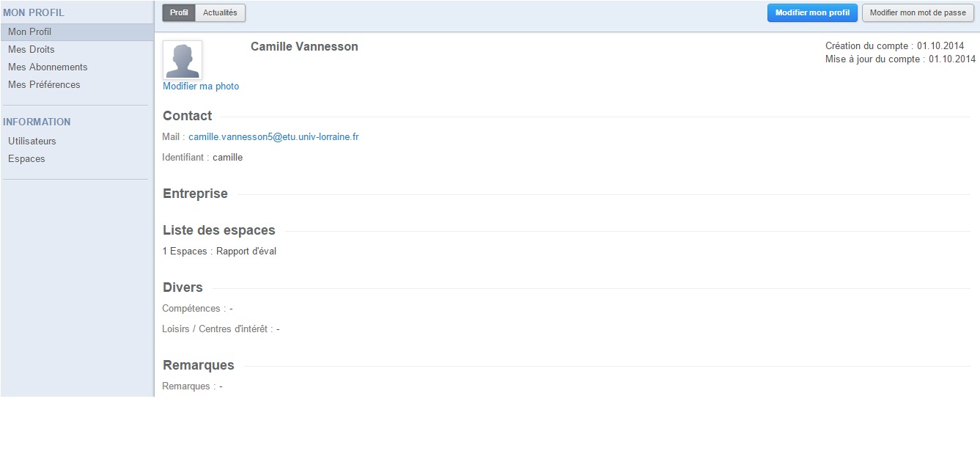Click Modifier mon mot de passe button
The height and width of the screenshot is (451, 980).
(917, 12)
